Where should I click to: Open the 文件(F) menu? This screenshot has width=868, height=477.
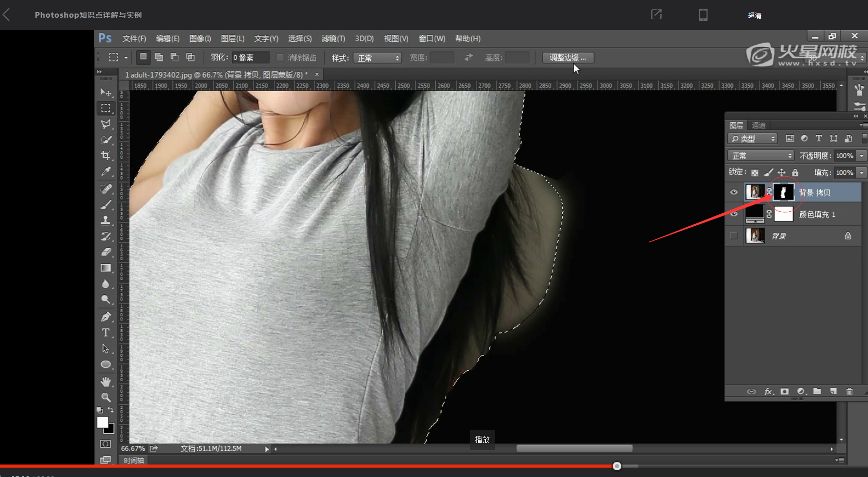(134, 38)
